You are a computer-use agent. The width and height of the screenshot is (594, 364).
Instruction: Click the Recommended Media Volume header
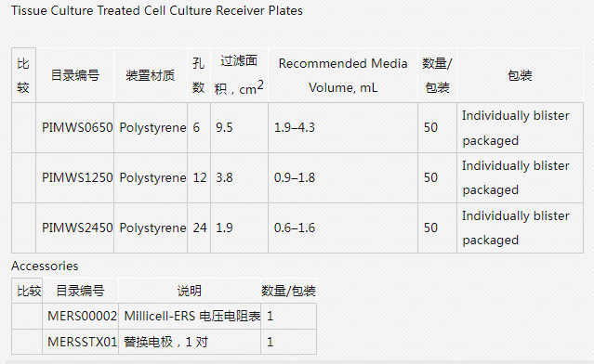coord(343,75)
